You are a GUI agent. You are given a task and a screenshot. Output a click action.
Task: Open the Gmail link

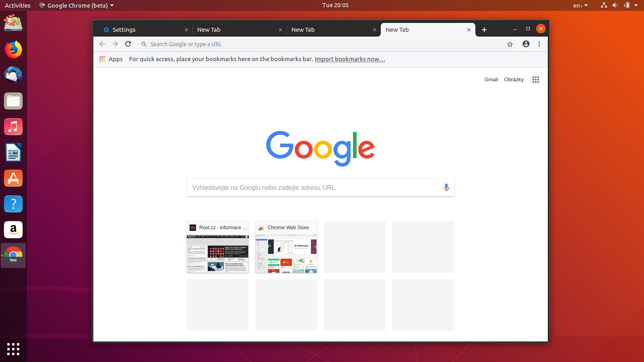click(491, 80)
